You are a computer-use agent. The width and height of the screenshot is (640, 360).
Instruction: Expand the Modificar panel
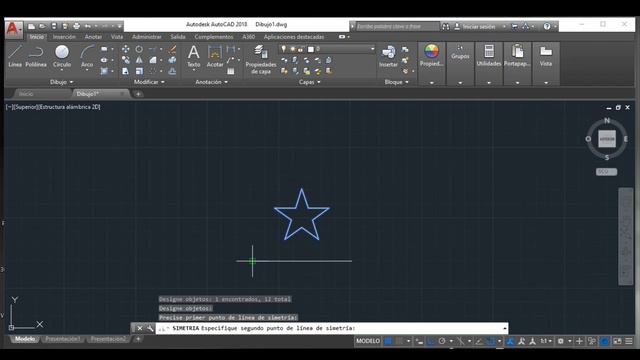pos(149,82)
